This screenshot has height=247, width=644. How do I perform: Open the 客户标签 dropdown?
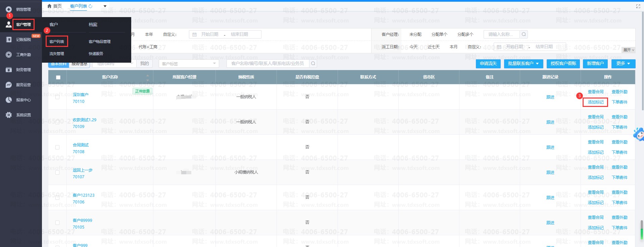(x=189, y=63)
